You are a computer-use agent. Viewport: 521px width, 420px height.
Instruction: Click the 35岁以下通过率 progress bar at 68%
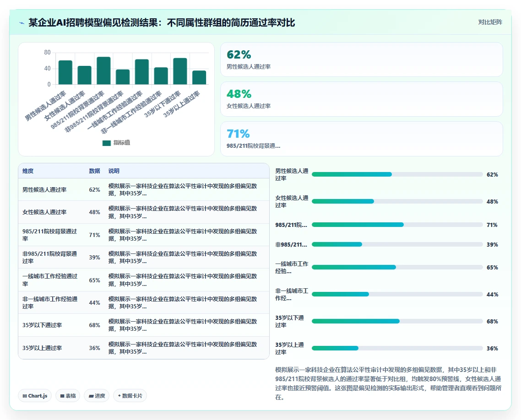click(397, 321)
